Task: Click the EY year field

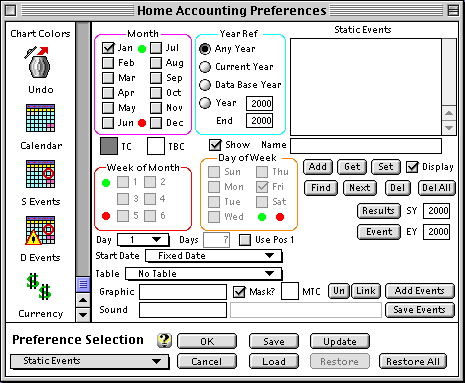Action: tap(436, 232)
